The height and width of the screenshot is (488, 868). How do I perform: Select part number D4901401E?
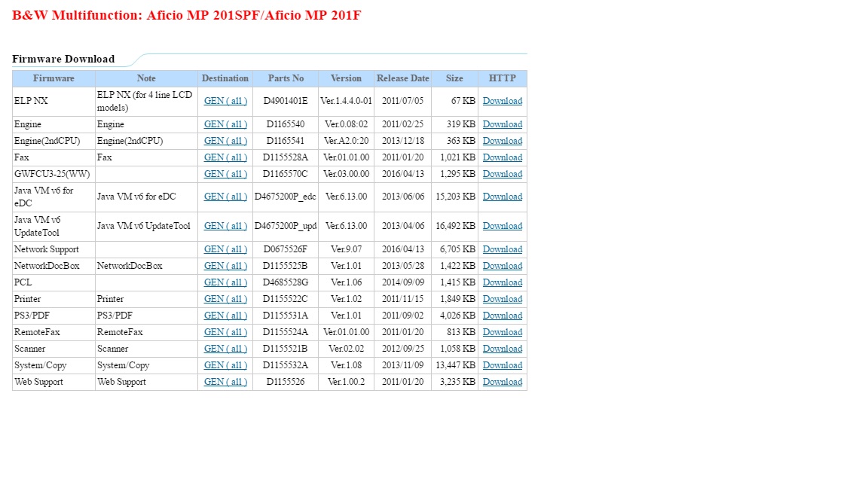pyautogui.click(x=286, y=101)
